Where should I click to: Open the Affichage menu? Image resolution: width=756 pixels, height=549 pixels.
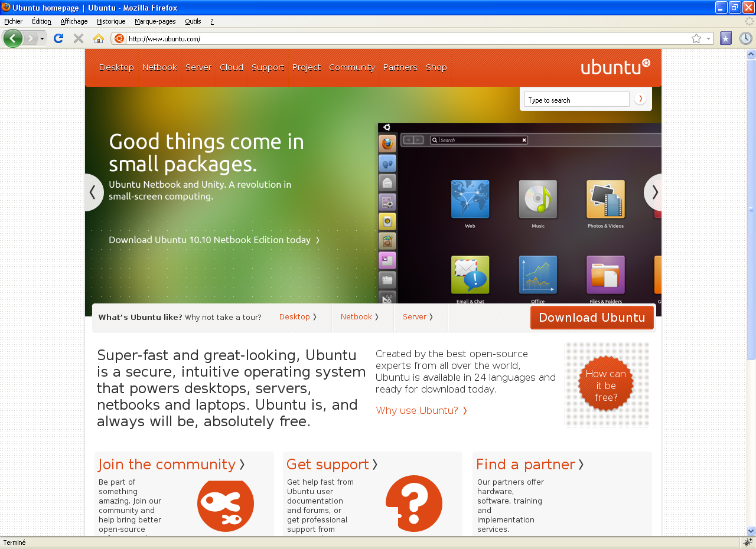coord(74,21)
